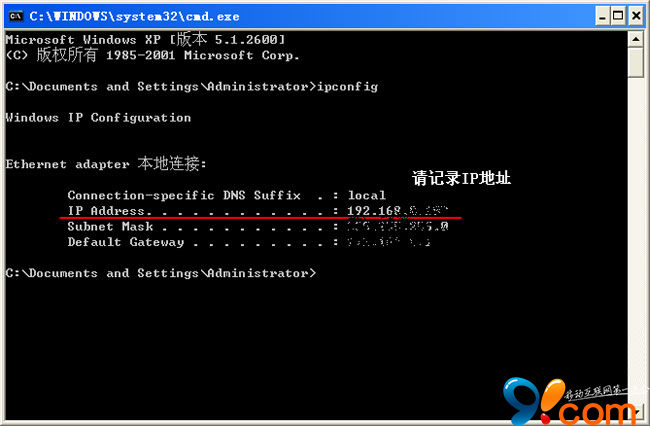Click the Ethernet adapter 本地连接 line

[x=106, y=164]
